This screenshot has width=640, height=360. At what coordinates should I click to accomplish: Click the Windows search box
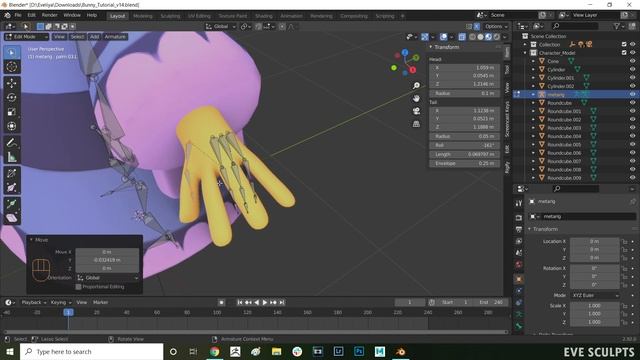(x=91, y=351)
